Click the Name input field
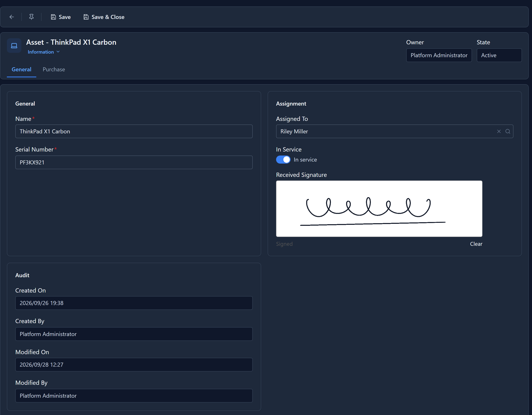This screenshot has height=415, width=532. [x=134, y=132]
